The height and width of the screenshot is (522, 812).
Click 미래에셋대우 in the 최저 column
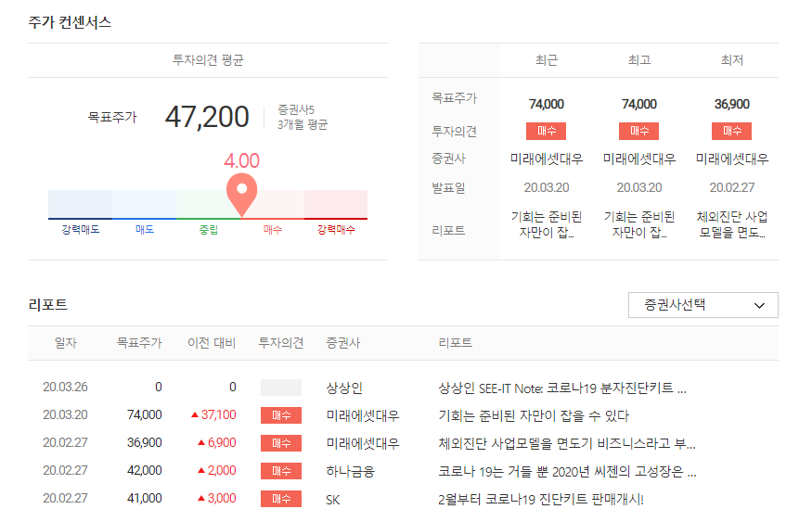[732, 159]
